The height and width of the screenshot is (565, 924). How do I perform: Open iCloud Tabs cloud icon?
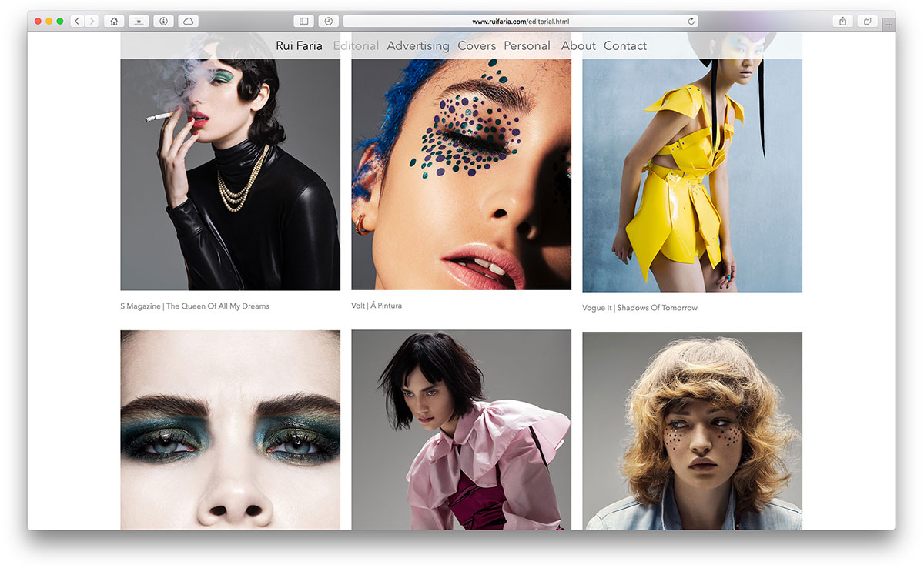point(189,22)
